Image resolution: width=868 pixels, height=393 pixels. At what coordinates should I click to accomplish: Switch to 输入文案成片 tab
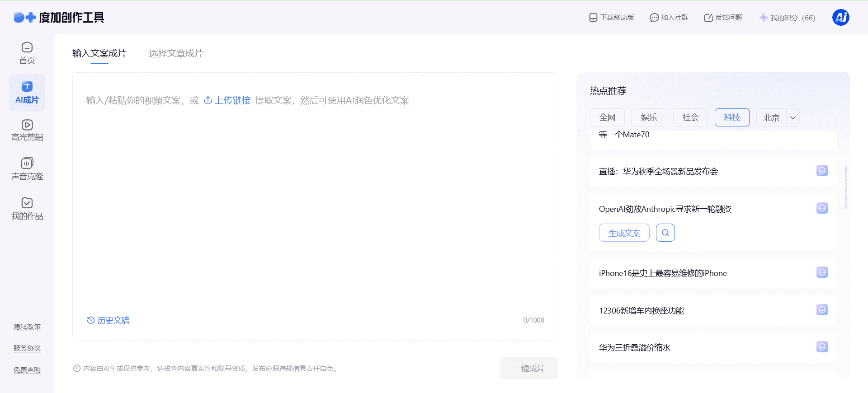(99, 53)
